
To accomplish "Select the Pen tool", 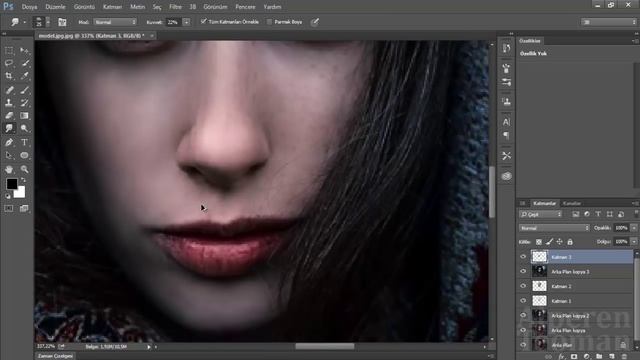I will pos(9,142).
